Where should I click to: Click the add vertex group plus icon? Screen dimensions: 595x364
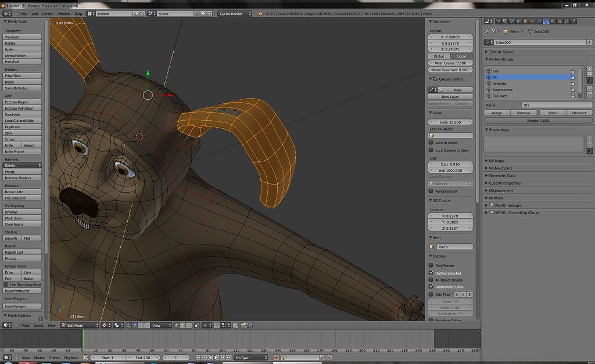tap(589, 69)
